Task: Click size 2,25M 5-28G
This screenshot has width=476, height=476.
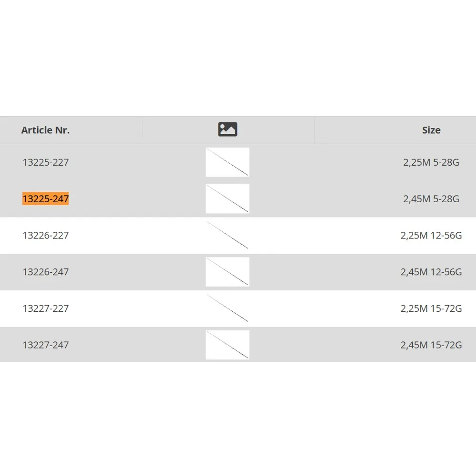Action: (x=431, y=162)
